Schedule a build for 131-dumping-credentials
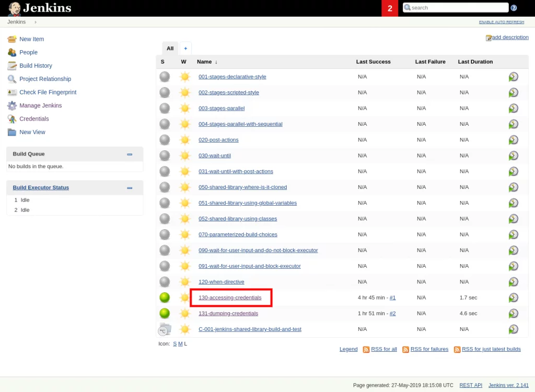Image resolution: width=535 pixels, height=392 pixels. 513,314
